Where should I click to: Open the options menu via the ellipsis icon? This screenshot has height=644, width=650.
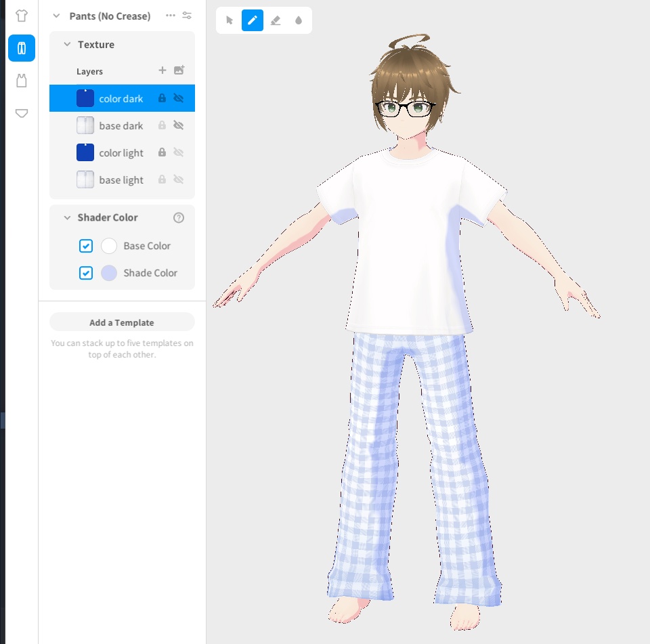tap(171, 16)
